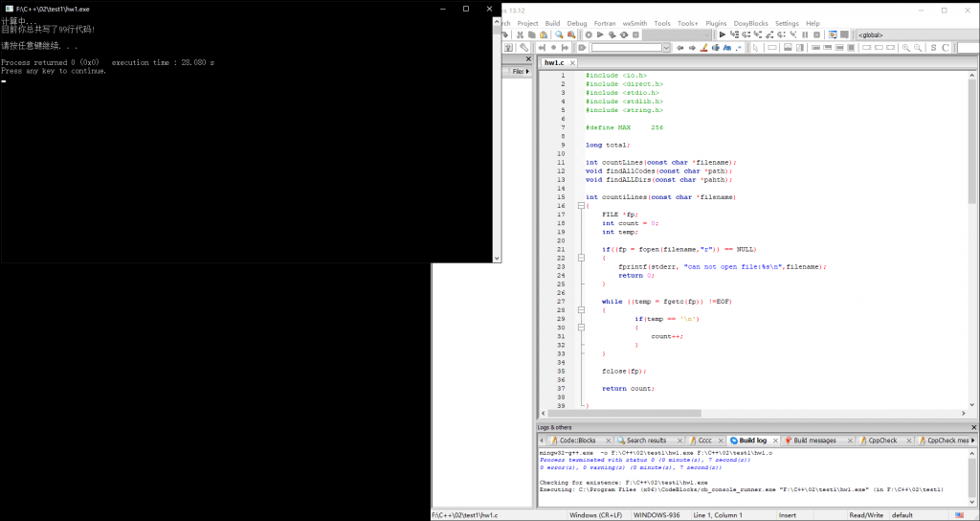
Task: Click the Jump back arrow icon
Action: click(x=542, y=48)
